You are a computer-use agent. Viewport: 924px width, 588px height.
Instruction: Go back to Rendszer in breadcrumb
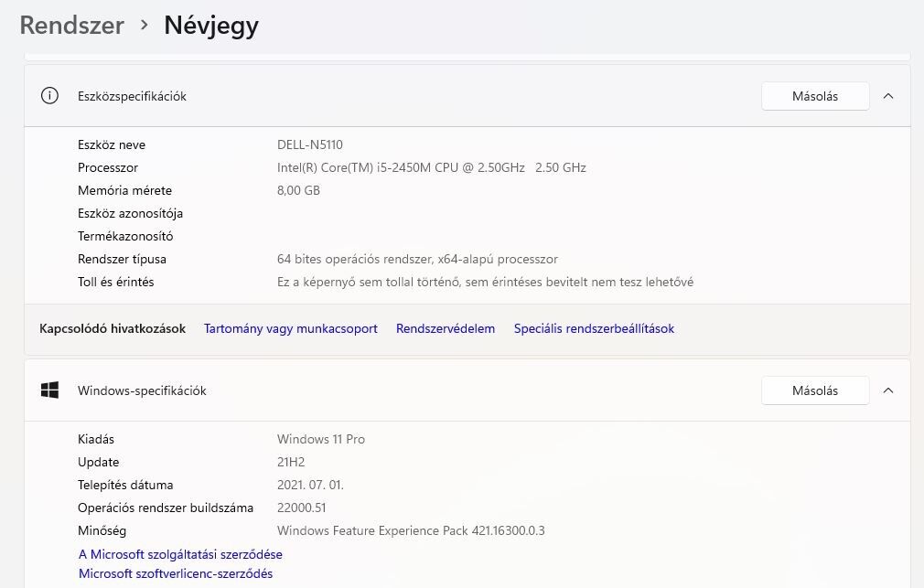click(x=71, y=26)
